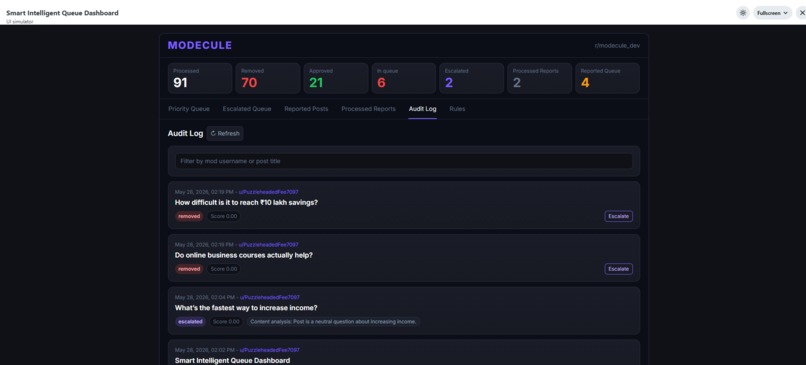Open the Priority Queue tab

pyautogui.click(x=189, y=109)
